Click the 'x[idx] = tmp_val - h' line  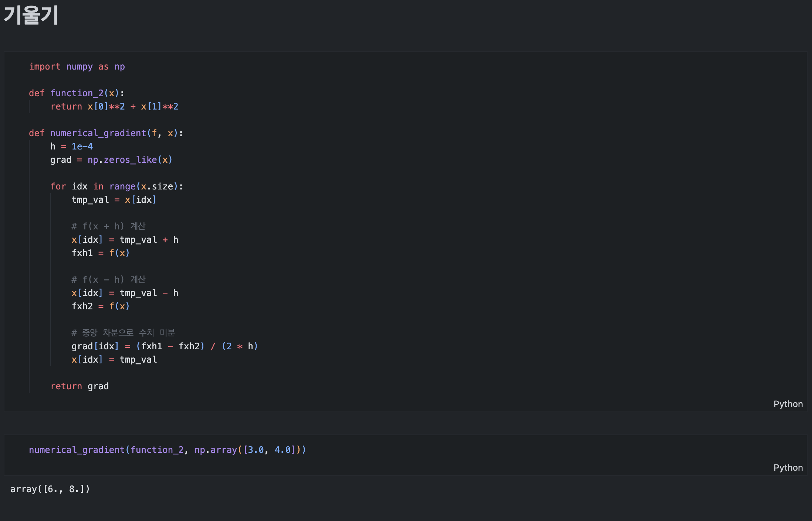pyautogui.click(x=125, y=293)
